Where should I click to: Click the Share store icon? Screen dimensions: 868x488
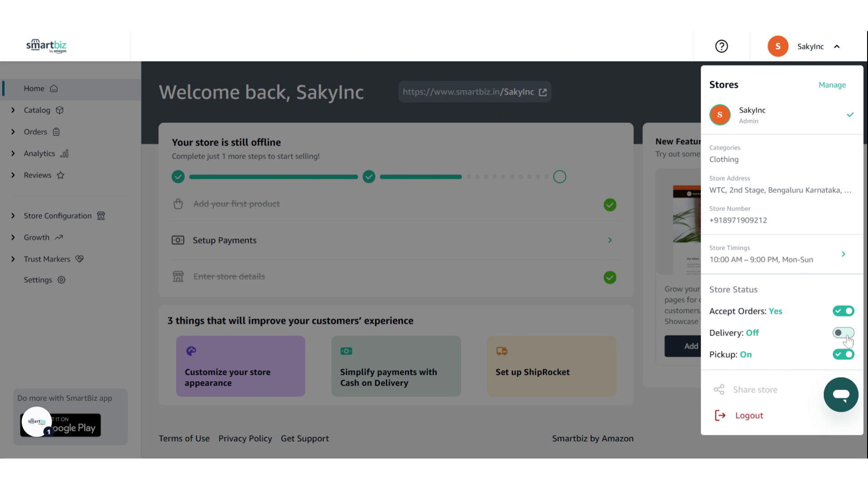pos(719,389)
